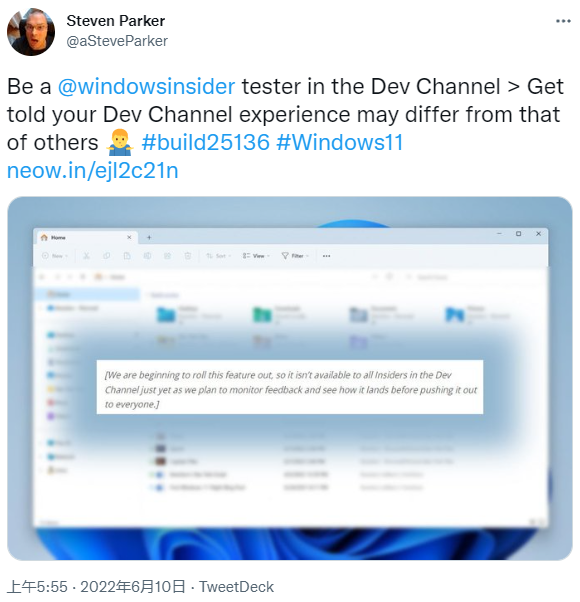This screenshot has width=580, height=602.
Task: Close the Home tab with its X
Action: click(129, 237)
